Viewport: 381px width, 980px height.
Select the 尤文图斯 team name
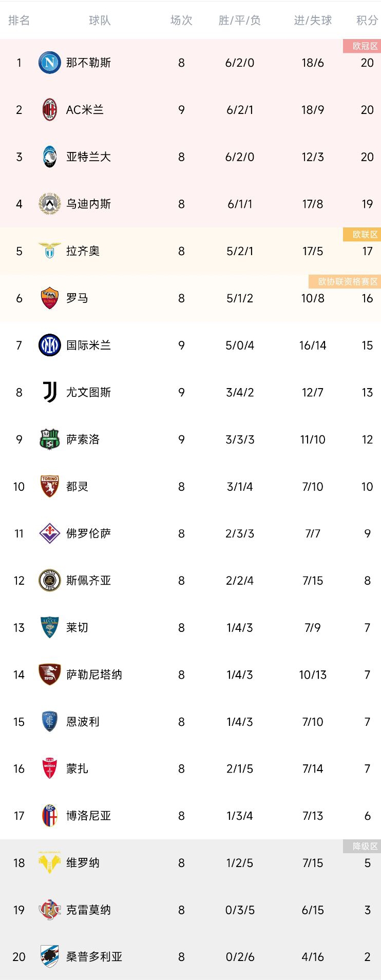(88, 392)
